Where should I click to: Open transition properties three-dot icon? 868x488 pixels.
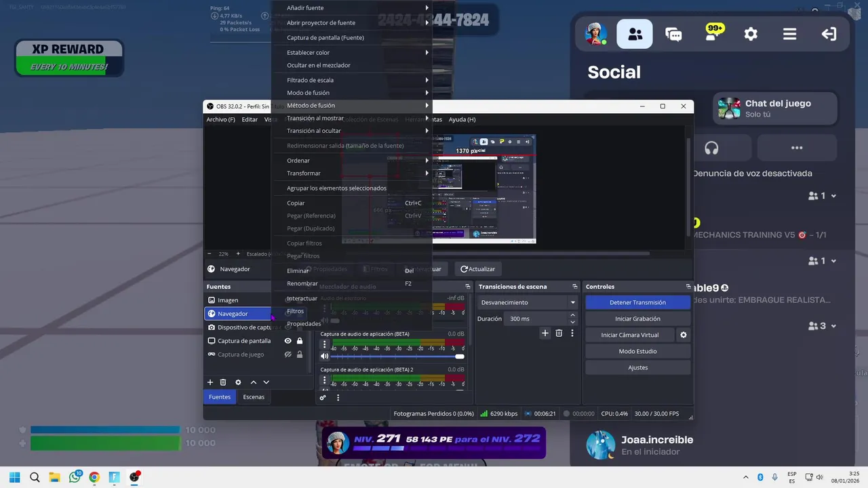(x=572, y=333)
